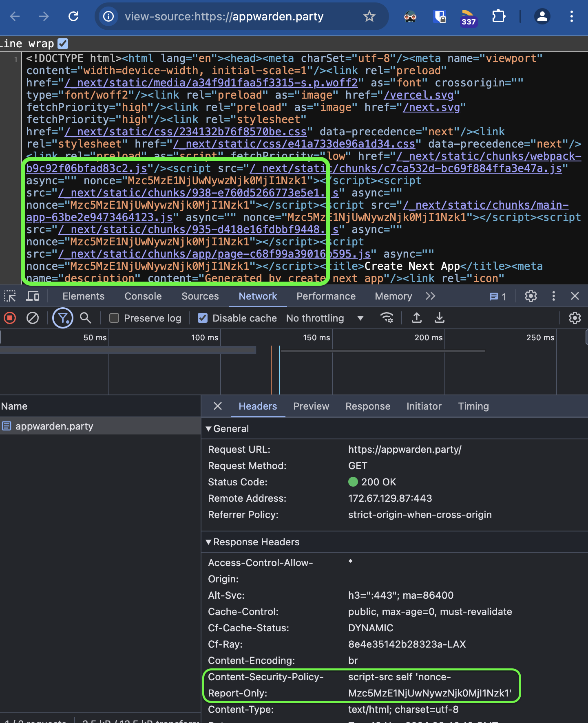Collapse the Response Headers section
The image size is (588, 723).
coord(208,542)
